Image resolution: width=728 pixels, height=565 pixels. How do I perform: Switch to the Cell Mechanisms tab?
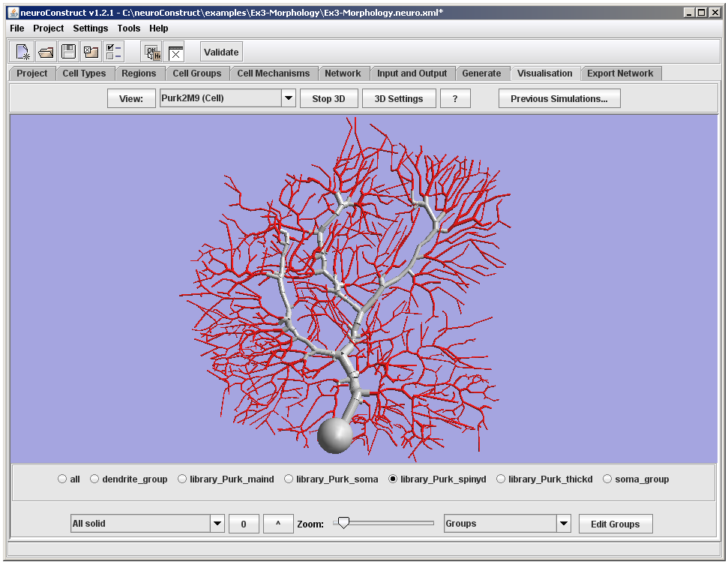[273, 74]
